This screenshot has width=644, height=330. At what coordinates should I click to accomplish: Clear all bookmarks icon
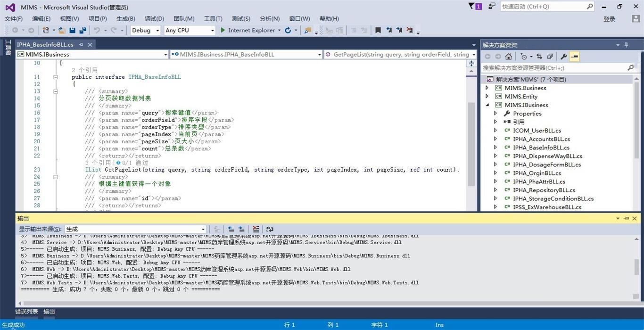click(410, 30)
